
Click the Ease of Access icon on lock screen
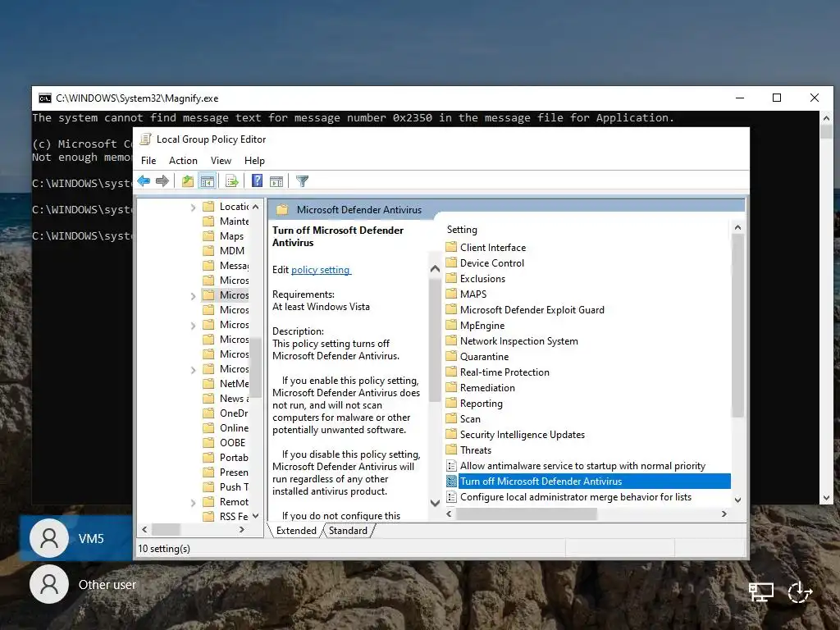(x=800, y=592)
